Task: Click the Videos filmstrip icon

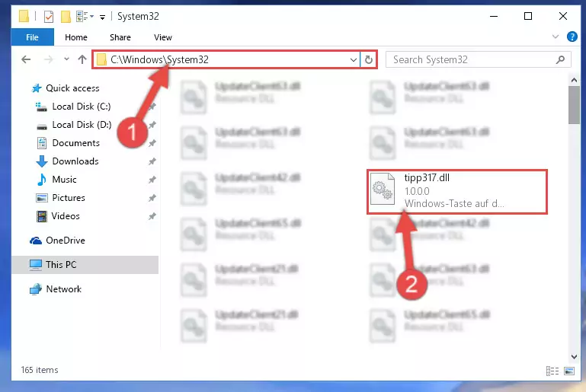Action: [x=41, y=216]
